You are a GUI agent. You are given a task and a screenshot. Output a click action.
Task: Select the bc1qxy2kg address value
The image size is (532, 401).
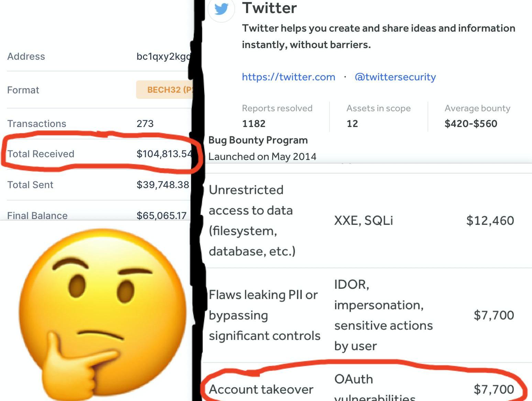click(x=164, y=56)
